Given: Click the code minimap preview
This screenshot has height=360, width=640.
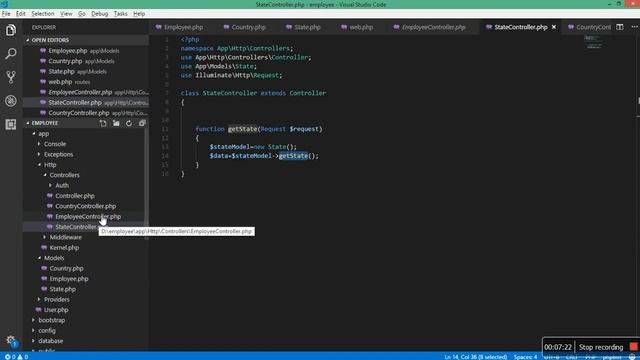Looking at the screenshot, I should tap(593, 42).
